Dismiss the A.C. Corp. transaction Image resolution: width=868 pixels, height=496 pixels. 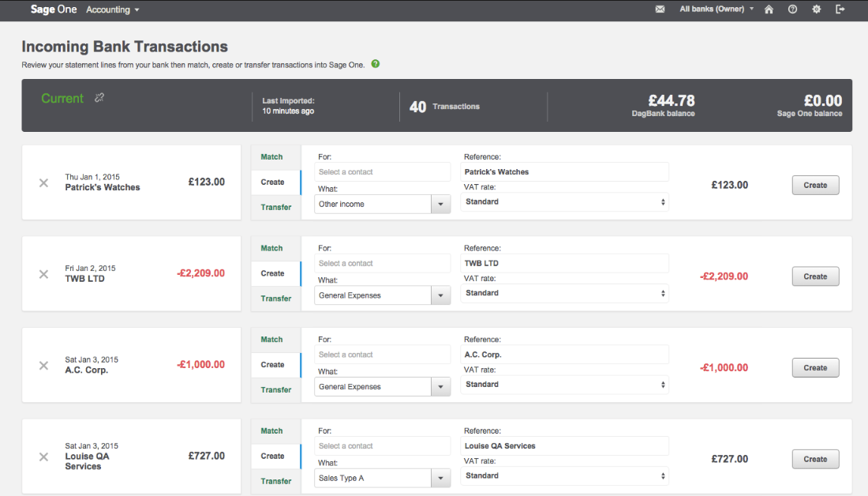(x=43, y=366)
